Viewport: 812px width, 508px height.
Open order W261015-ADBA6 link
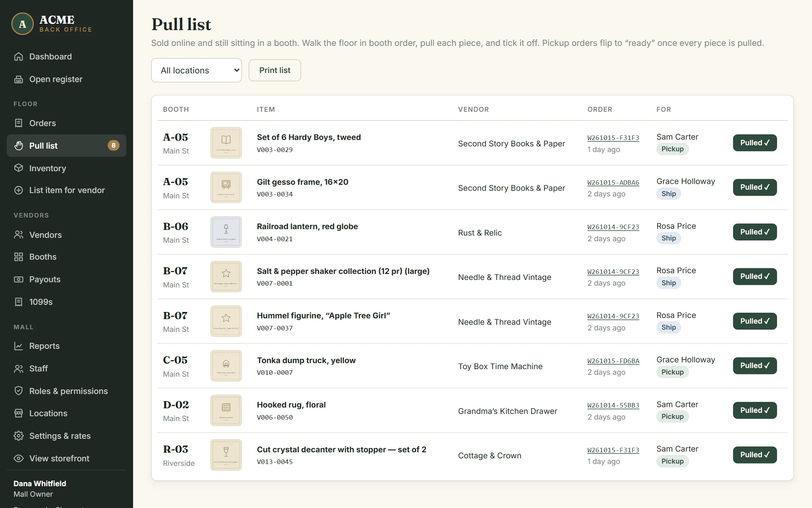(x=613, y=183)
